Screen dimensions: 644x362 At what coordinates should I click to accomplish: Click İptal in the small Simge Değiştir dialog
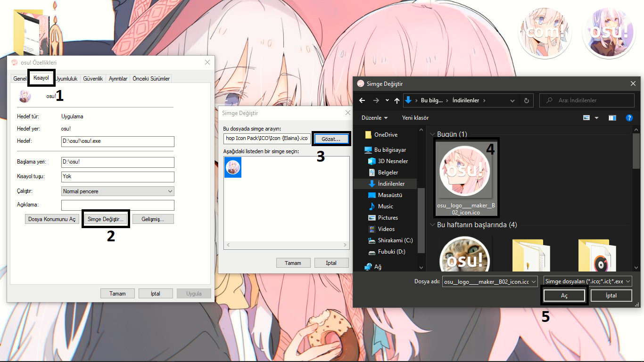tap(331, 263)
